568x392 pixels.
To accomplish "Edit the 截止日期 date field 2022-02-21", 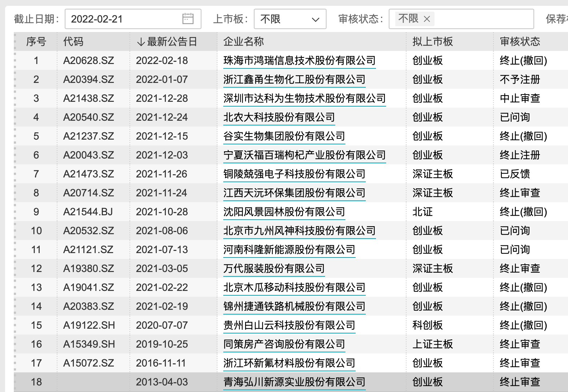I will (x=133, y=19).
